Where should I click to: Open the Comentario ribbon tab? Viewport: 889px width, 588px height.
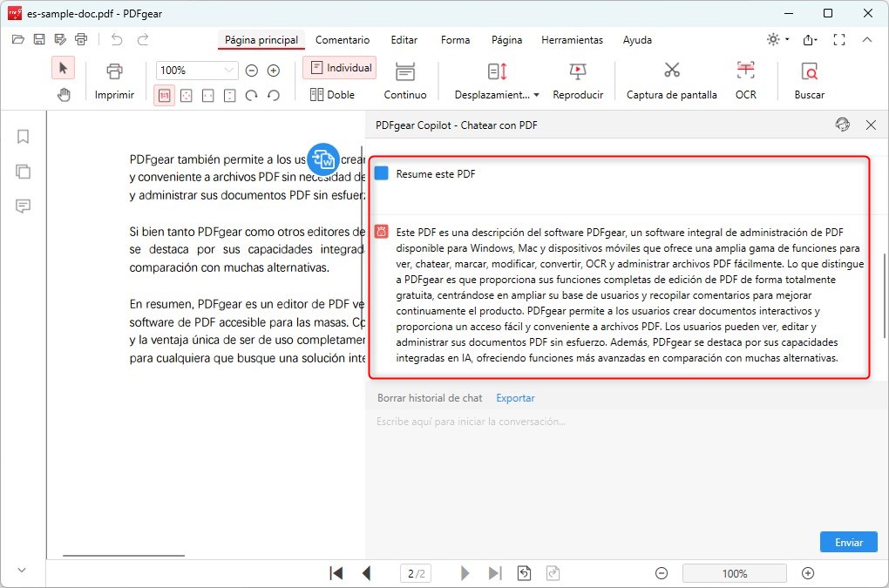(x=343, y=40)
